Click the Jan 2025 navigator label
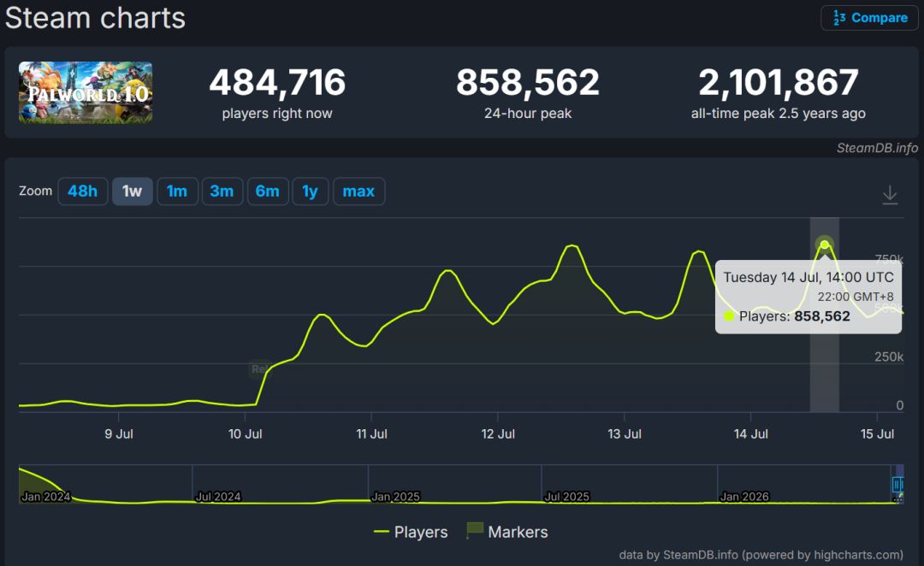 [x=395, y=497]
